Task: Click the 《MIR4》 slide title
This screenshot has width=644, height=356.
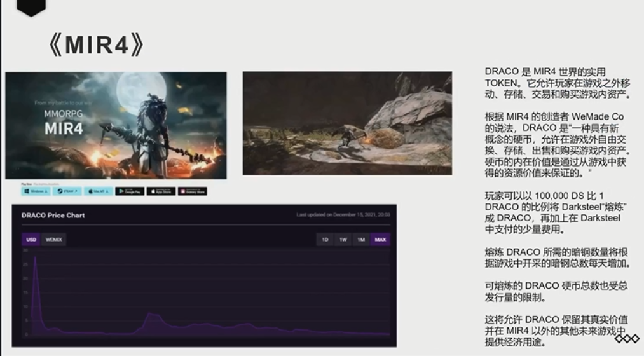Action: (96, 44)
